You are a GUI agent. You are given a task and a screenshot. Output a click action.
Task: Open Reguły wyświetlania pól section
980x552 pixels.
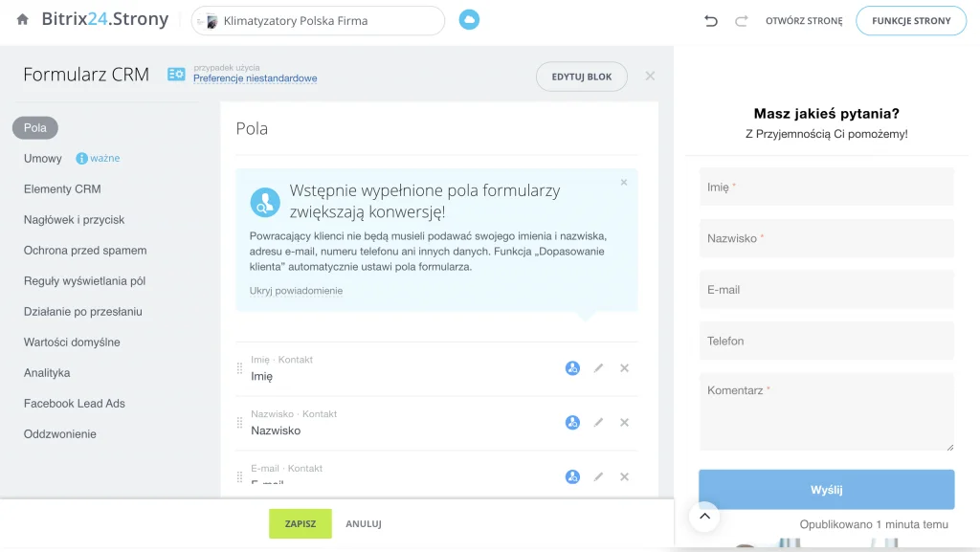(84, 281)
